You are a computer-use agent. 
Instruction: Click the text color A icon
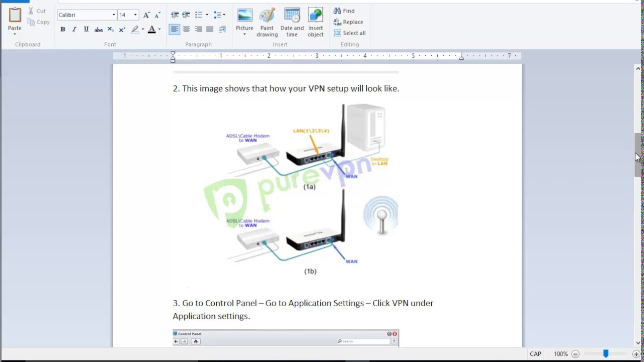[x=151, y=30]
